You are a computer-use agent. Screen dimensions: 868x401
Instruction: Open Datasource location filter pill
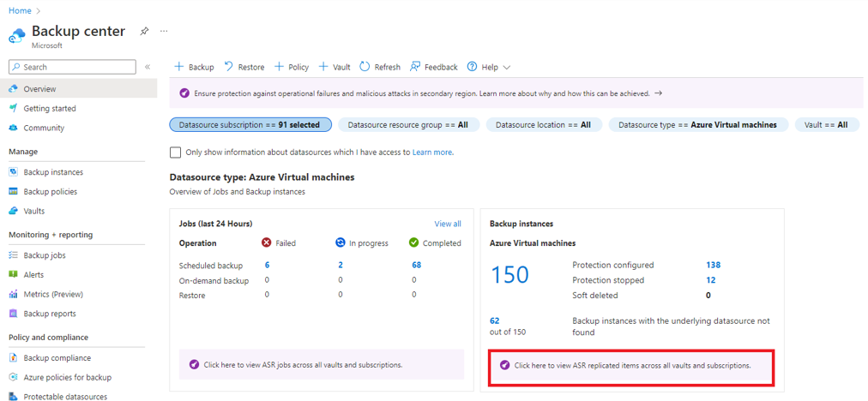(543, 125)
